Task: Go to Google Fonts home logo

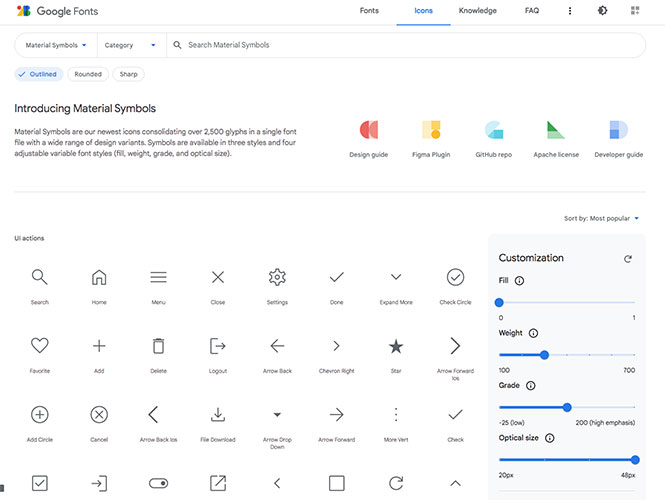Action: (x=57, y=11)
